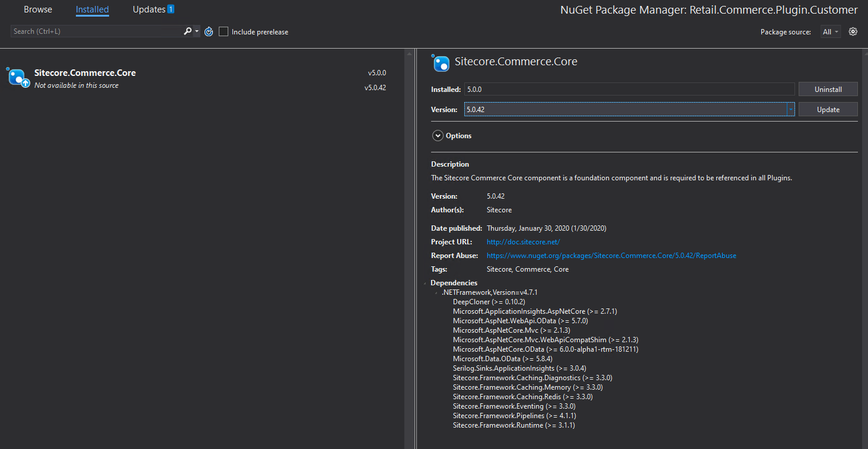This screenshot has width=868, height=449.
Task: Click the Updates count badge
Action: 171,9
